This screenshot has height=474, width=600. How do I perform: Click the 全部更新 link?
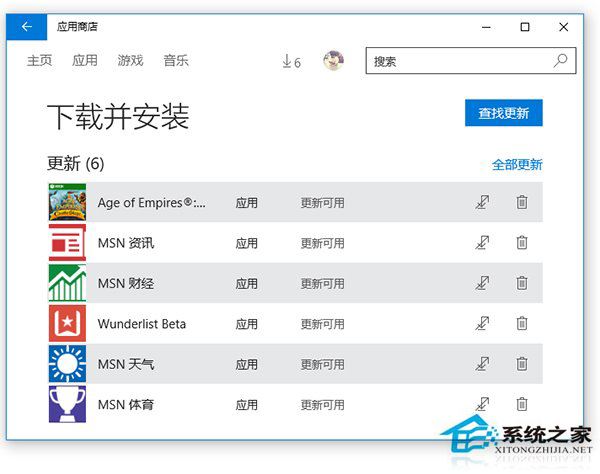[x=517, y=165]
